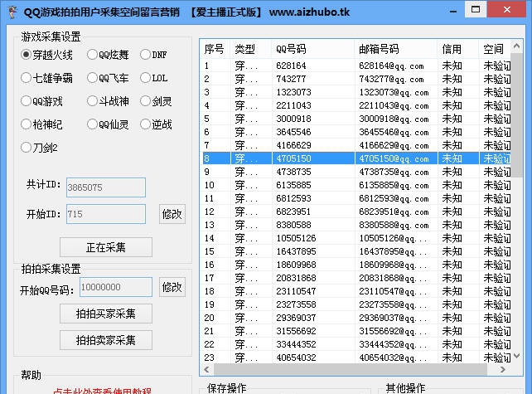Select row with QQ number 33444352

355,344
